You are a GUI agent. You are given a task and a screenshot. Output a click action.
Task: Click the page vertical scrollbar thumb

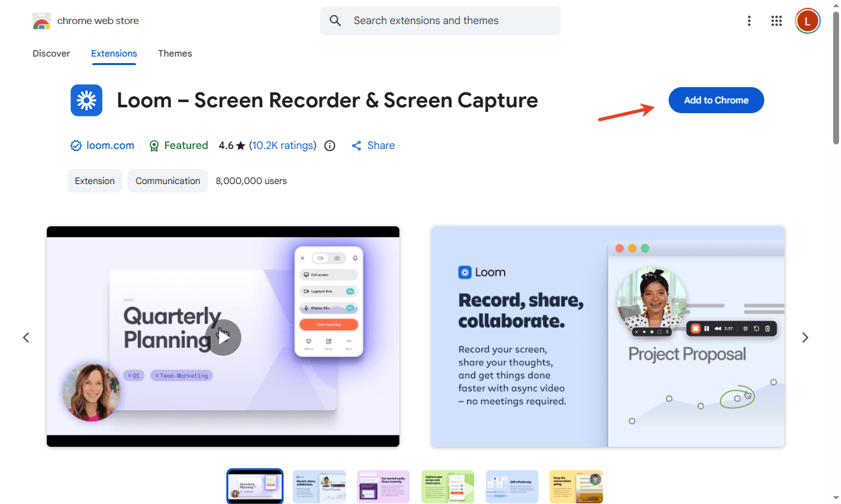[x=836, y=78]
